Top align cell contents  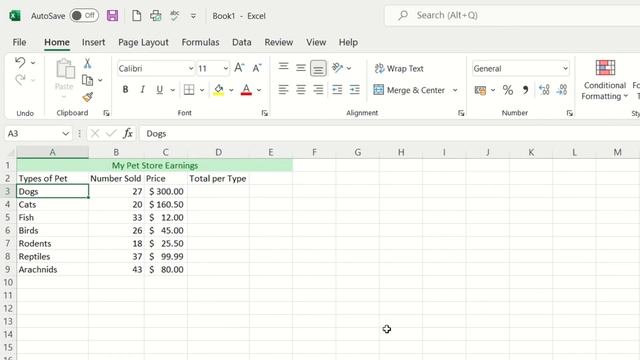283,67
